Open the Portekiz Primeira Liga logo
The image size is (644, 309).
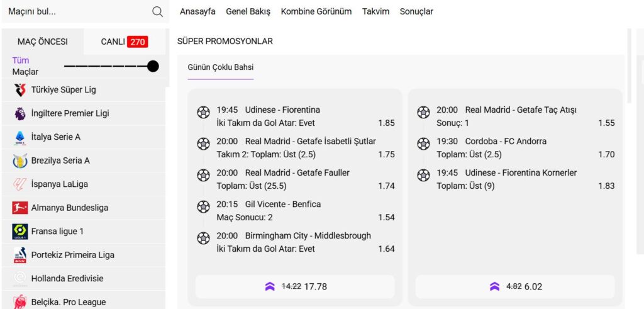20,255
